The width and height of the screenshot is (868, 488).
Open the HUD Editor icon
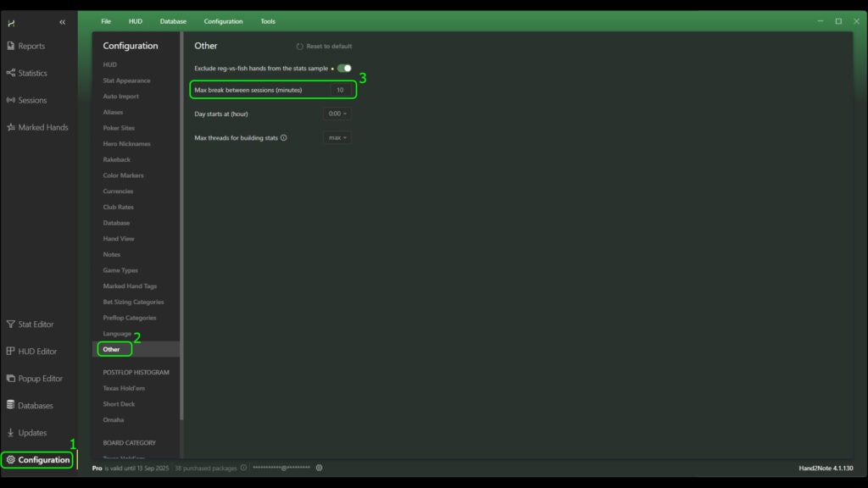11,352
